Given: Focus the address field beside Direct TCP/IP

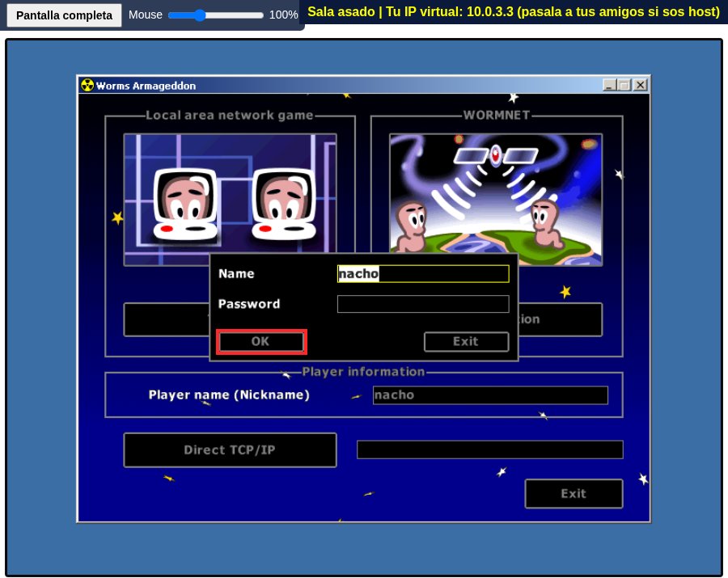Looking at the screenshot, I should 490,450.
